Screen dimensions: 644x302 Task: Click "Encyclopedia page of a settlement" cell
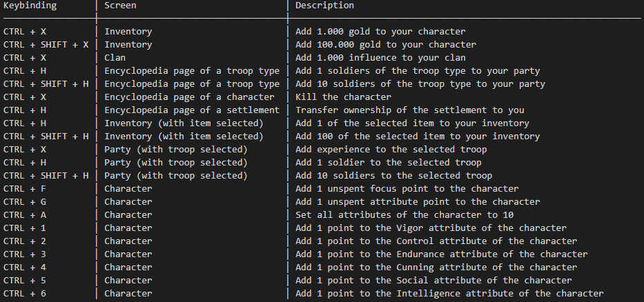[192, 110]
